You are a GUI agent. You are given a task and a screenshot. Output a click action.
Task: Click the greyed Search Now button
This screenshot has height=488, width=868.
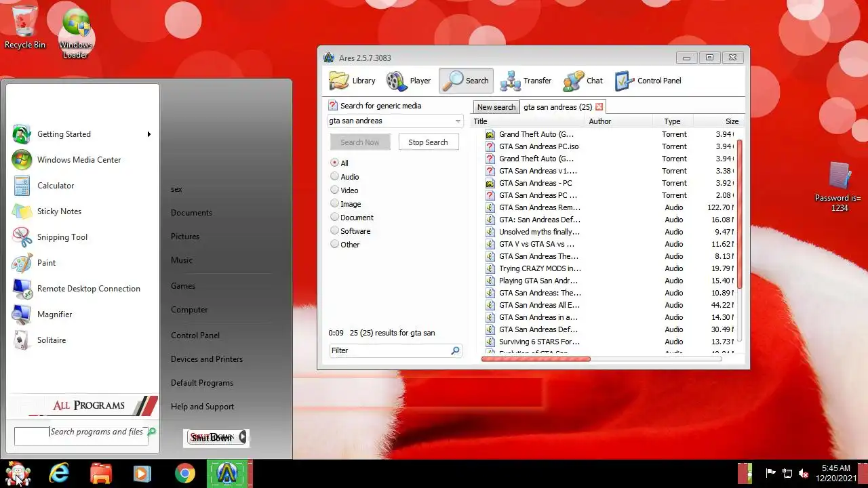360,142
